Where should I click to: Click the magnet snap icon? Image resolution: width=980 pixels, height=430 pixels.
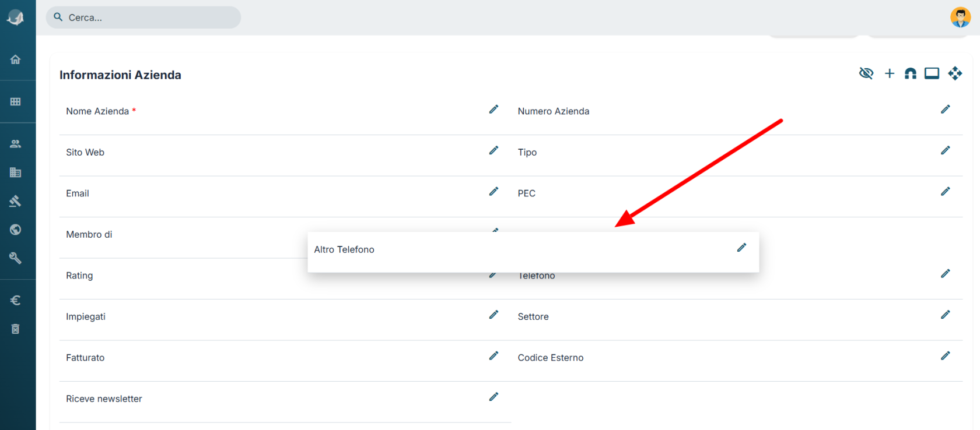[x=911, y=73]
